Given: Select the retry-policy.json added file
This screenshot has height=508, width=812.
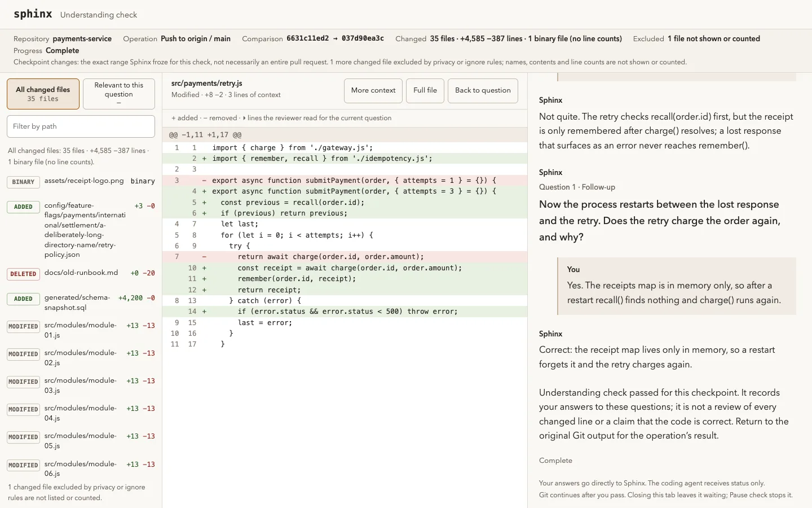Looking at the screenshot, I should (x=81, y=230).
